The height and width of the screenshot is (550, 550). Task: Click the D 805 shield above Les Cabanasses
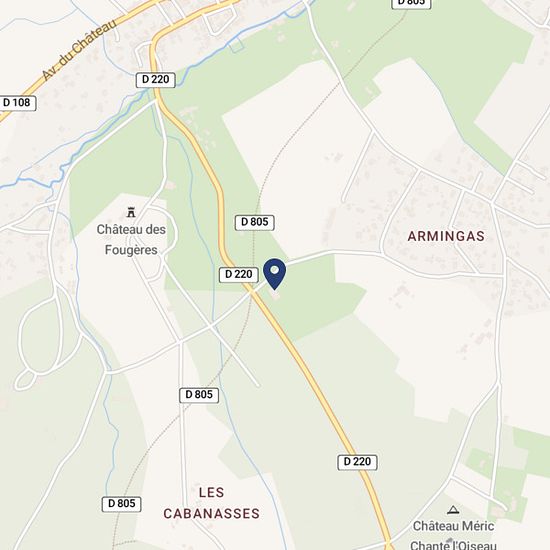[x=199, y=395]
